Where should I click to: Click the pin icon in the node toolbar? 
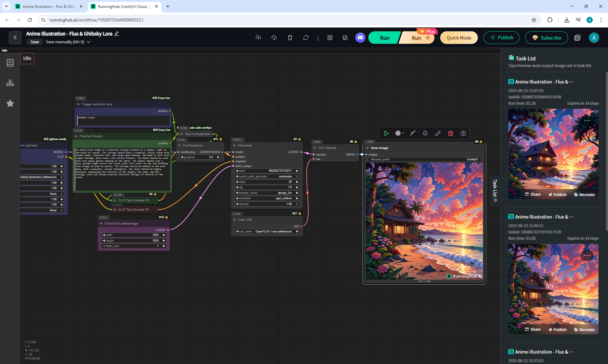click(425, 133)
